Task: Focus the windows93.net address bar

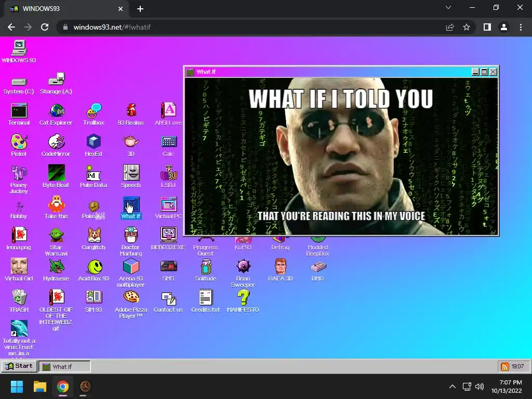Action: 251,27
